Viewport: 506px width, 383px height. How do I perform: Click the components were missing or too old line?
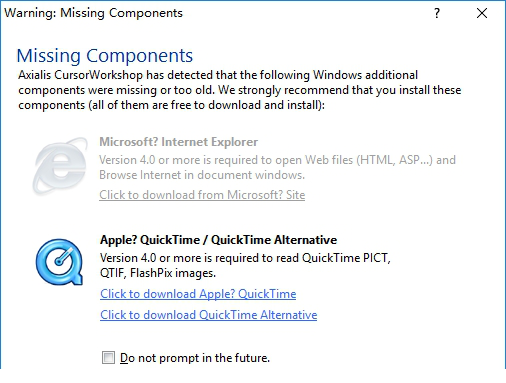(240, 90)
